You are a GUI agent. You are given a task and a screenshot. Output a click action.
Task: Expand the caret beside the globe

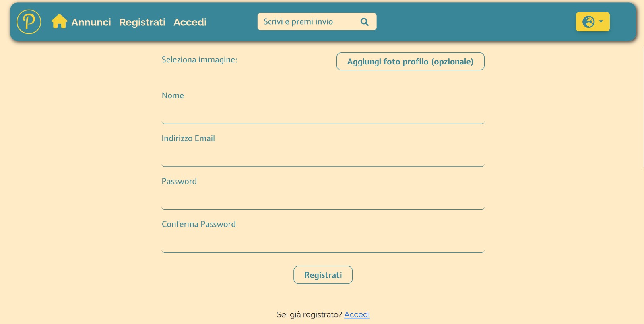point(601,22)
